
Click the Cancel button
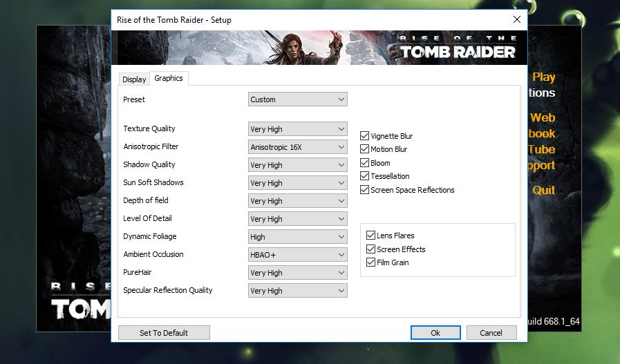pyautogui.click(x=491, y=333)
